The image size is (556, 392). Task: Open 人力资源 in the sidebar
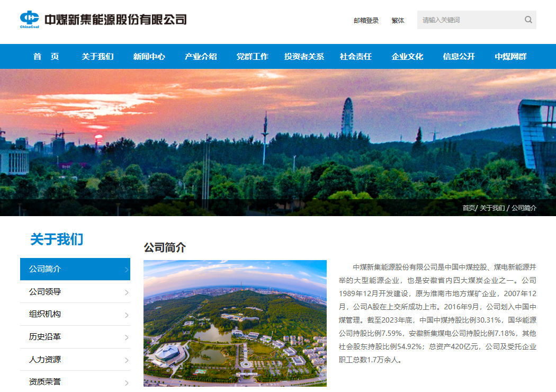pos(75,359)
